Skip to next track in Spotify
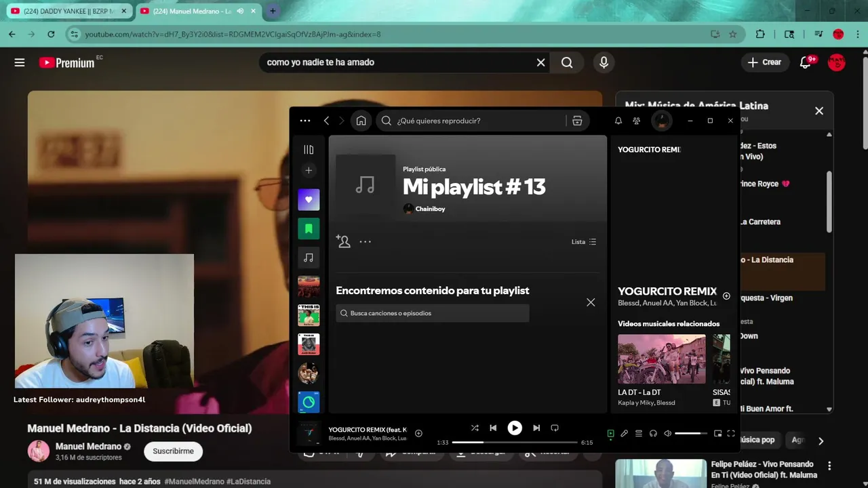 (x=536, y=428)
